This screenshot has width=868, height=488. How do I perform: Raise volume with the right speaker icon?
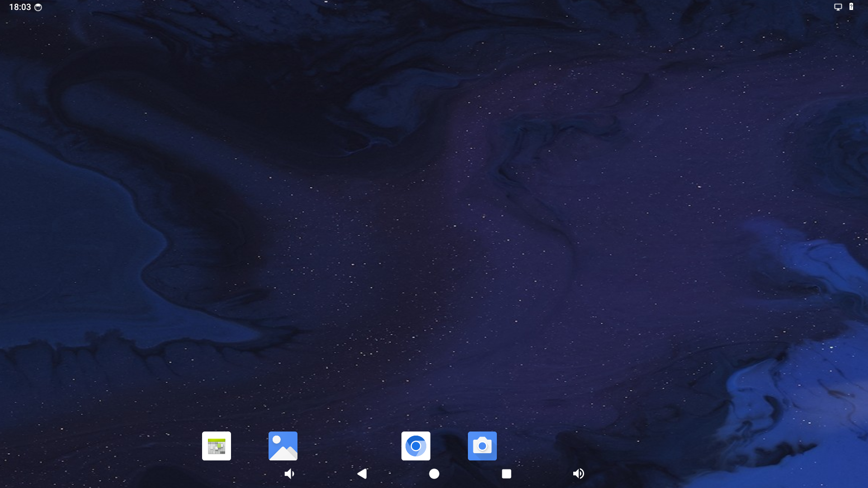pos(578,474)
